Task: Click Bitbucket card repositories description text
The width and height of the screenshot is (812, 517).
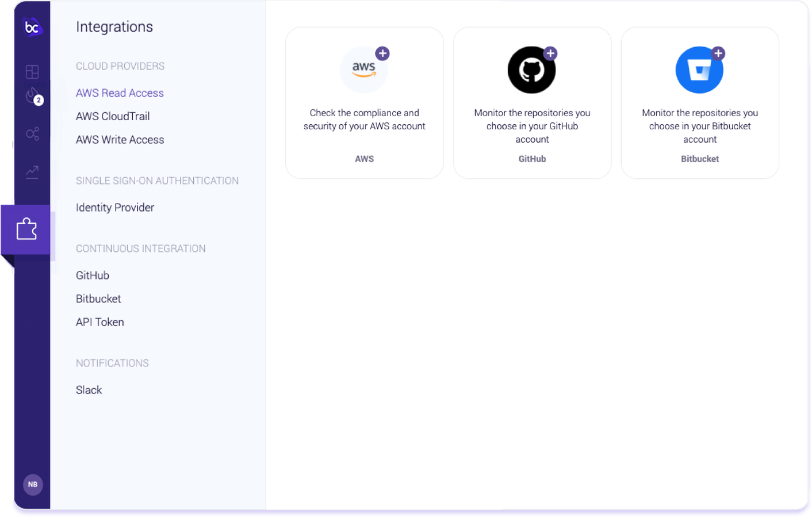Action: (x=700, y=126)
